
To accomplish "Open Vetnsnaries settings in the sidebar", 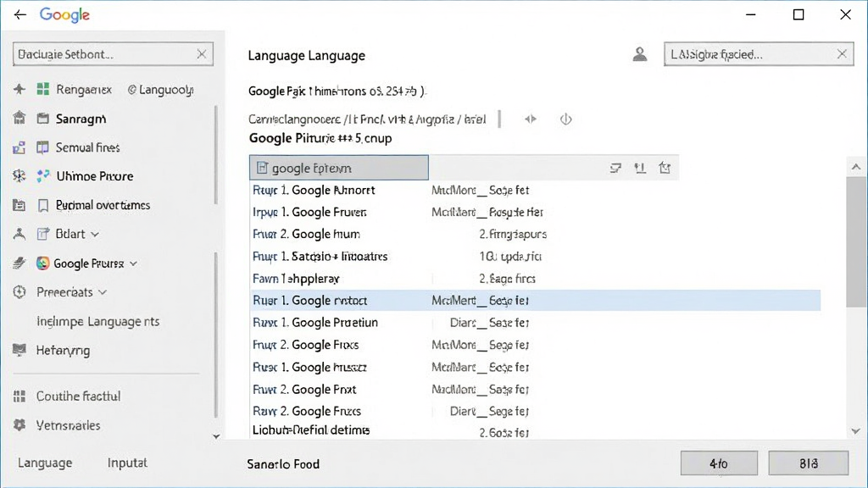I will 68,425.
